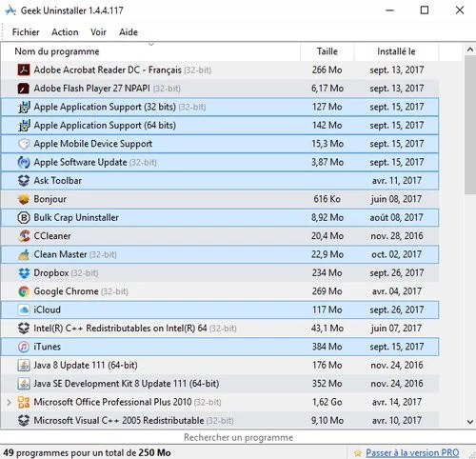Select the Google Chrome icon
476x459 pixels.
[24, 291]
